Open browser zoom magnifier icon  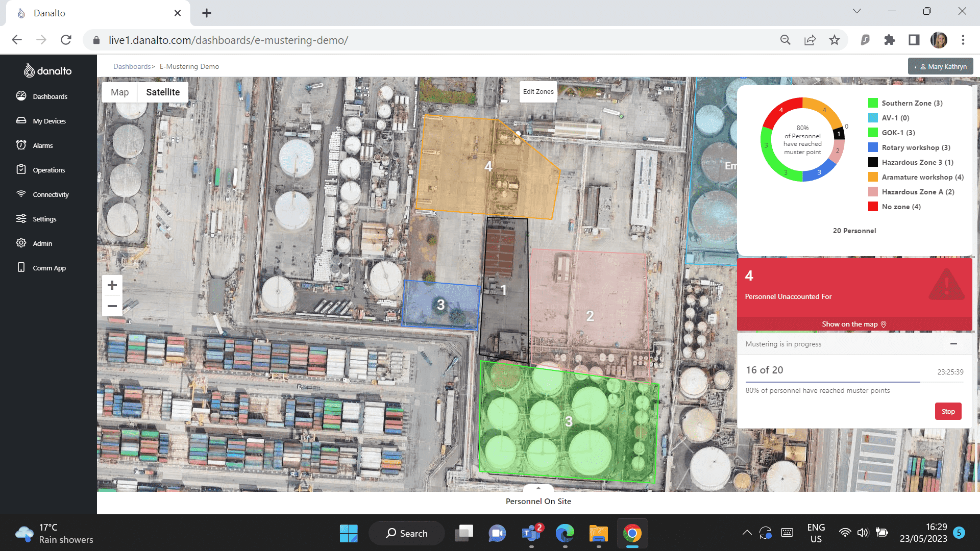coord(785,40)
